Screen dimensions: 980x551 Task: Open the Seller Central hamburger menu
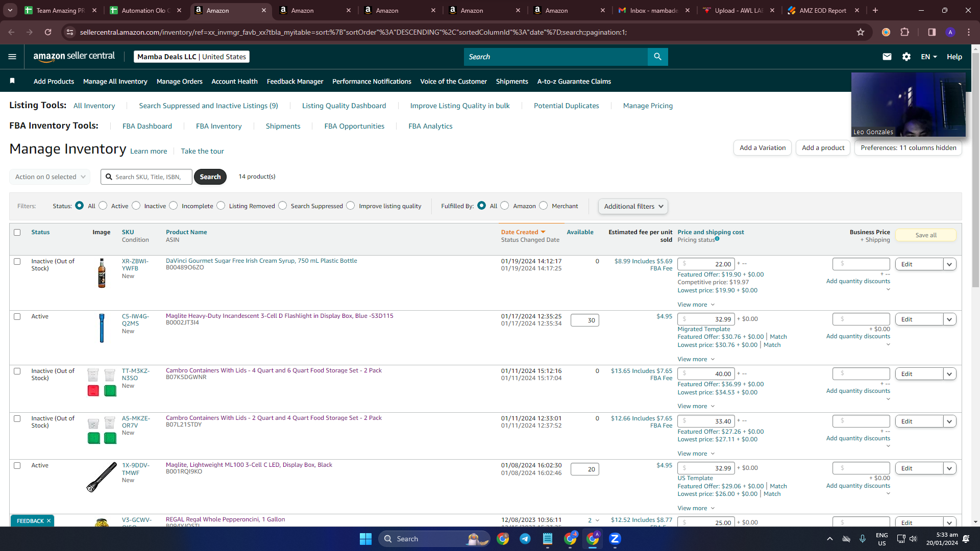(12, 57)
